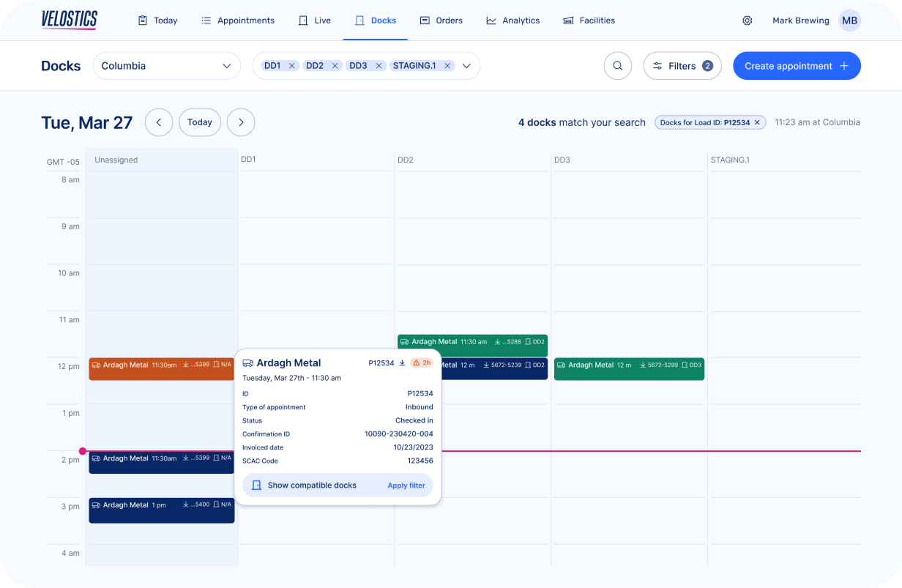
Task: Expand the dock filter chips chevron
Action: pyautogui.click(x=466, y=65)
